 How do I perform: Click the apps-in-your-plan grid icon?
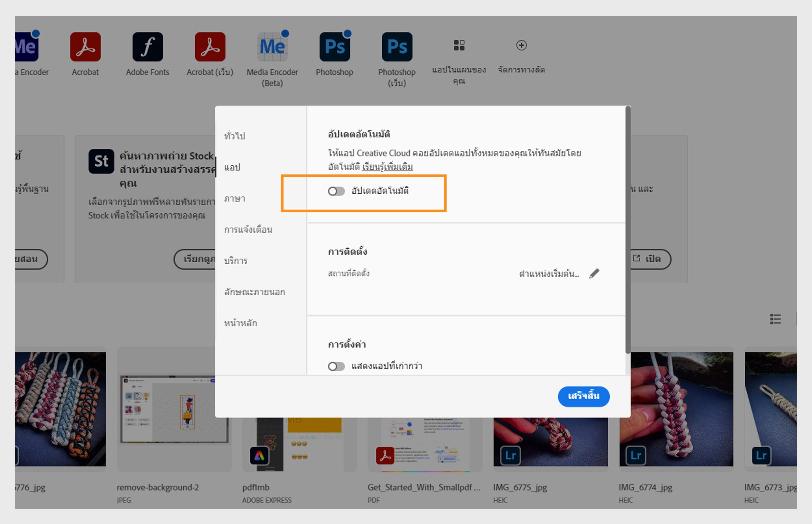click(x=459, y=45)
